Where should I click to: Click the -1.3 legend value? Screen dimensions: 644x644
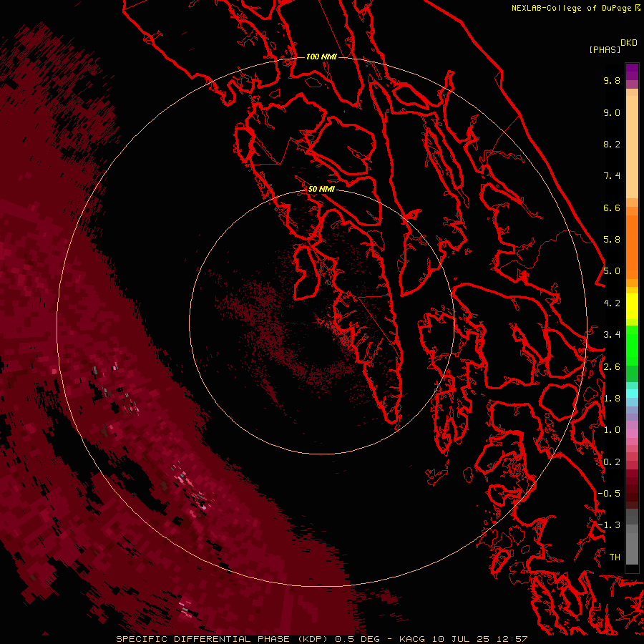[609, 525]
